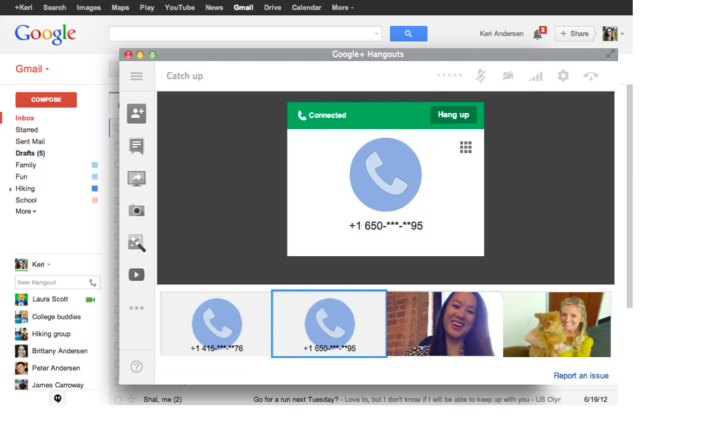Start screen share from the sidebar
This screenshot has width=711, height=426.
[136, 179]
